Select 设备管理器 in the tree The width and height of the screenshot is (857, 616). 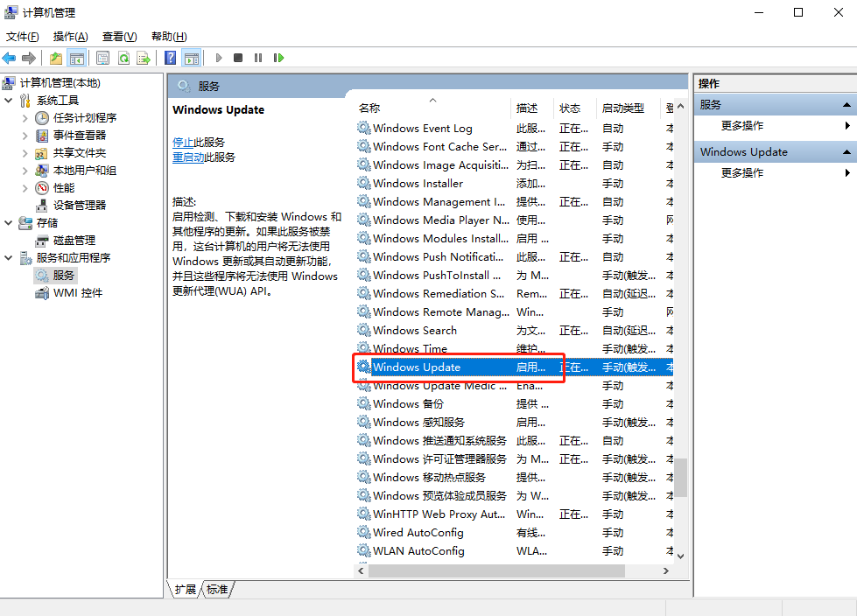click(x=80, y=206)
